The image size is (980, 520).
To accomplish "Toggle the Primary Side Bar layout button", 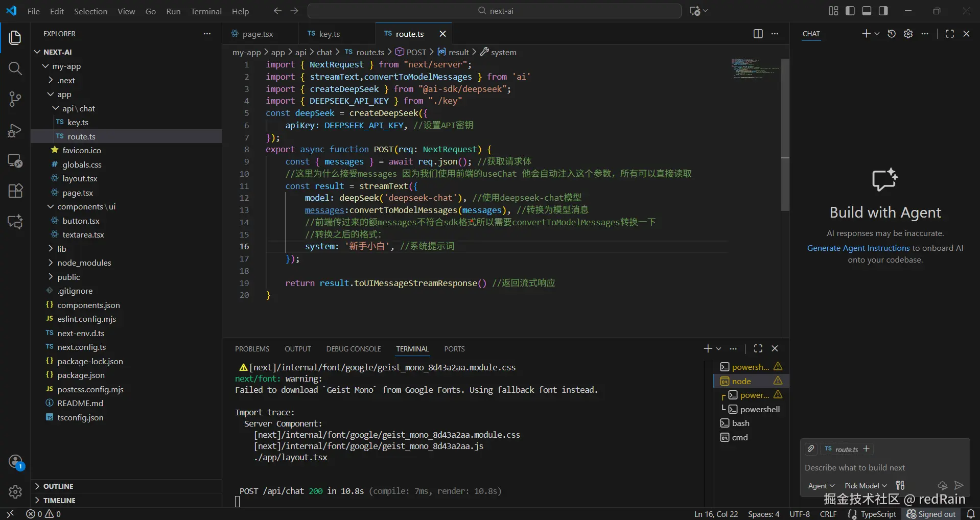I will click(850, 11).
